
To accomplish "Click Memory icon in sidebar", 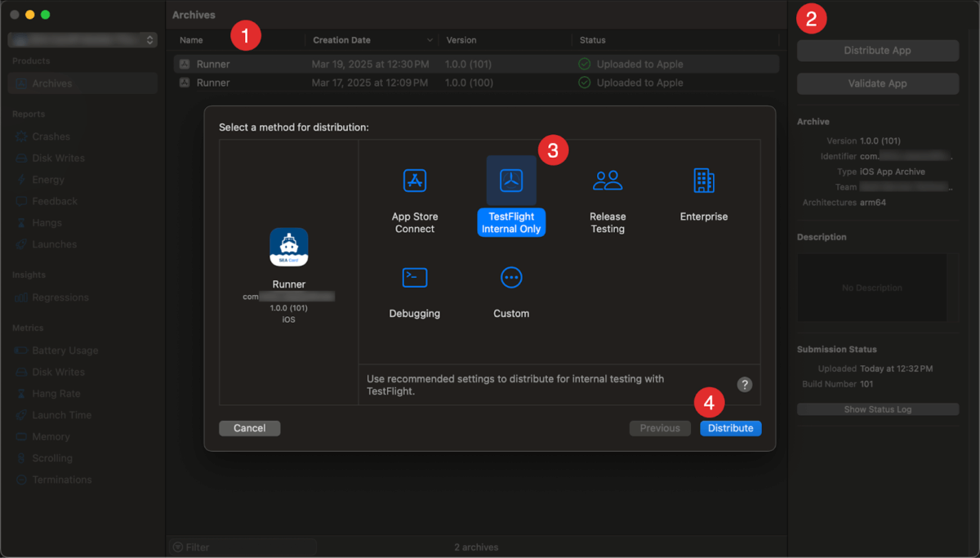I will coord(21,436).
